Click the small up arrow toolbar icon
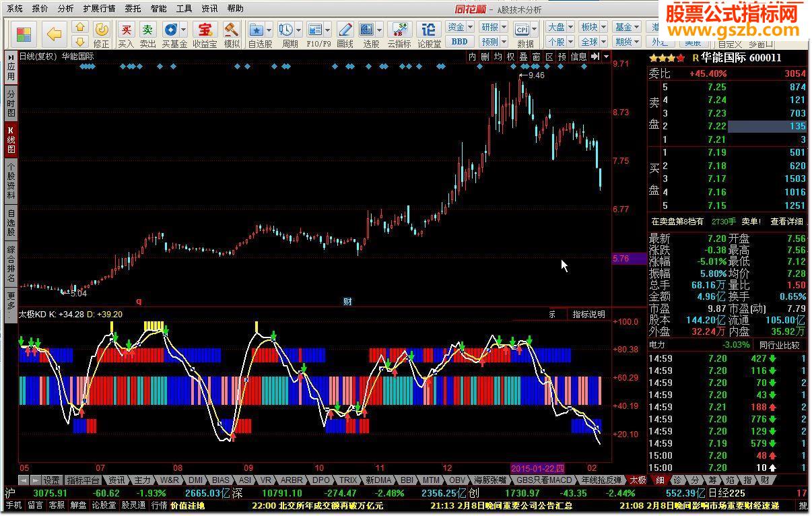Image resolution: width=812 pixels, height=516 pixels. pyautogui.click(x=80, y=28)
